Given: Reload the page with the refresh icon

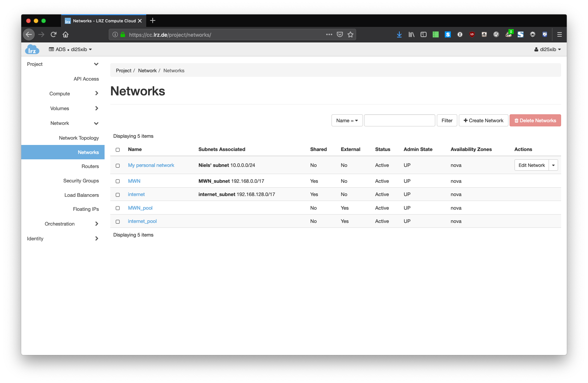Looking at the screenshot, I should point(53,34).
